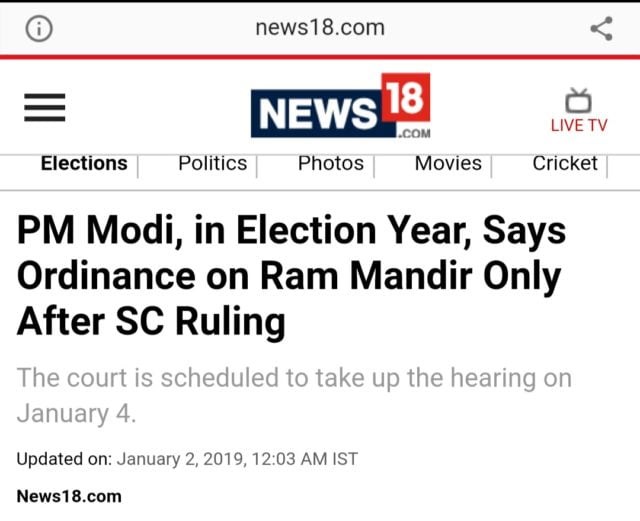
Task: Open the Politics section tab
Action: (x=212, y=164)
